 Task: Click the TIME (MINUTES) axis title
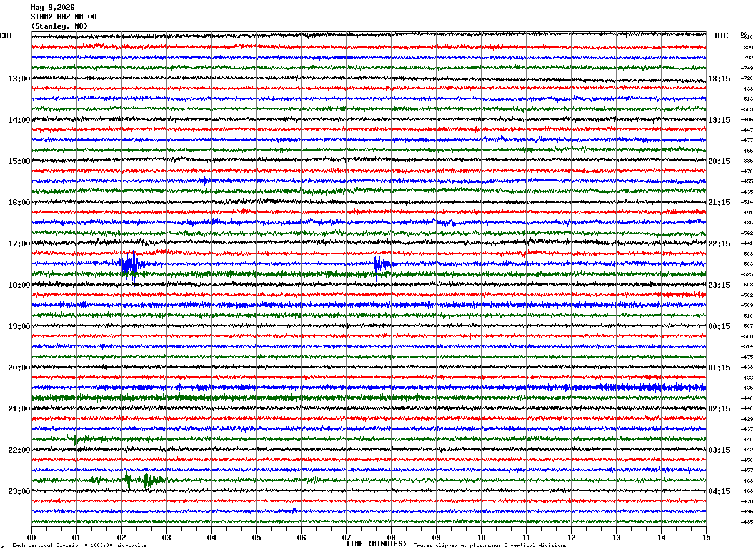tap(376, 544)
